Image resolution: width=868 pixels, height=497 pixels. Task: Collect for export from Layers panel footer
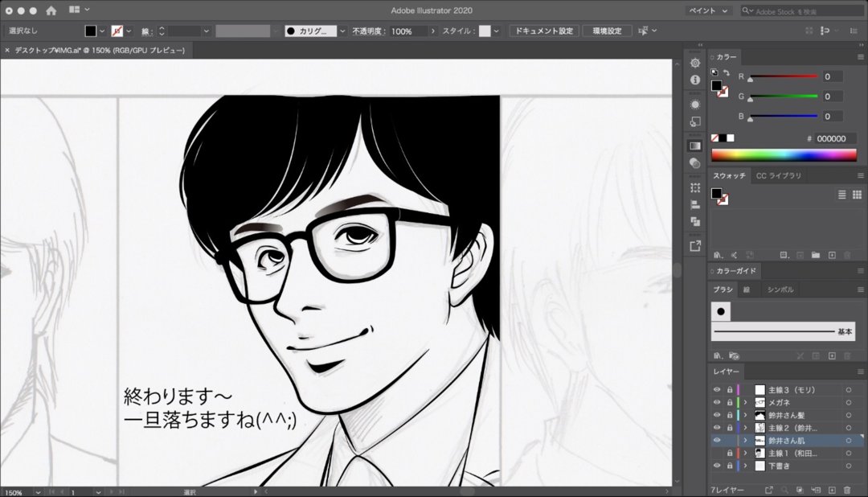click(x=769, y=491)
